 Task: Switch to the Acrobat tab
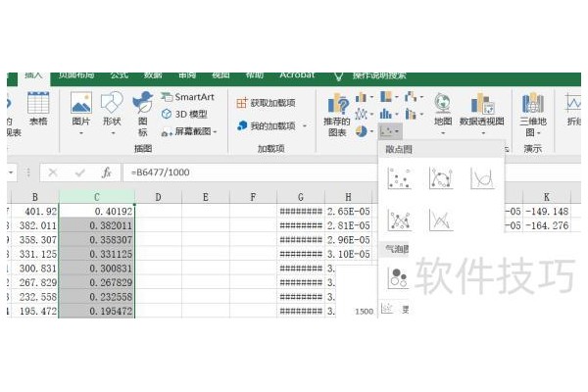[x=297, y=75]
